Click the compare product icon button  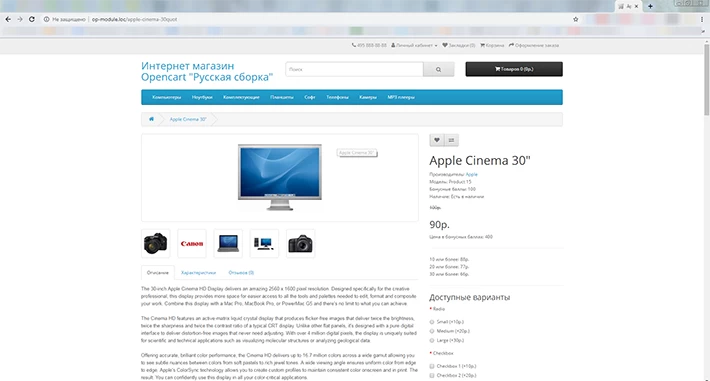(451, 140)
